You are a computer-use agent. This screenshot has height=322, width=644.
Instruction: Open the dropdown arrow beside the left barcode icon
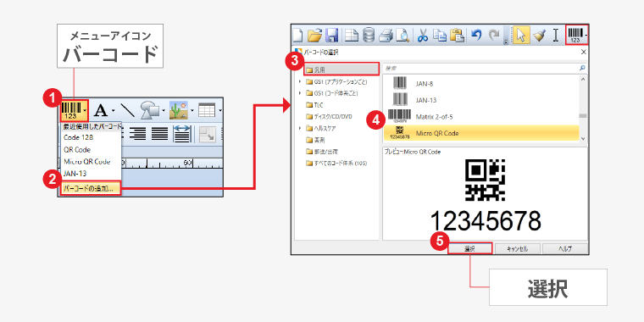point(85,110)
